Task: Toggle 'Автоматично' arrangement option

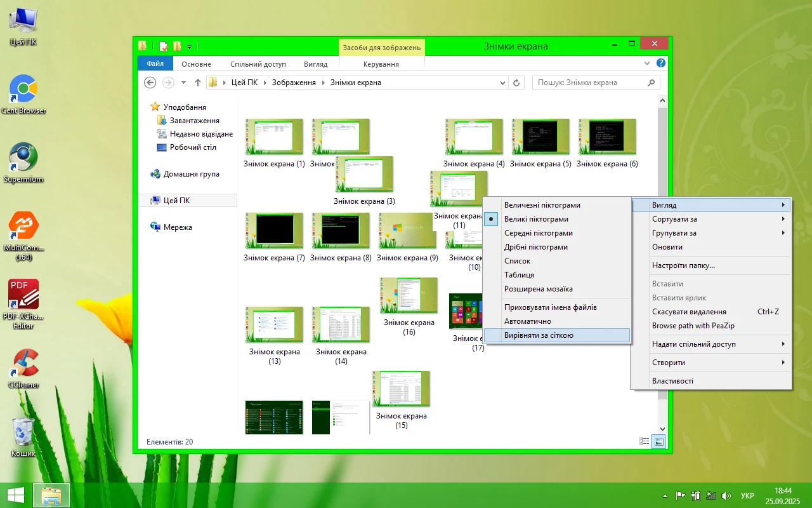Action: (527, 321)
